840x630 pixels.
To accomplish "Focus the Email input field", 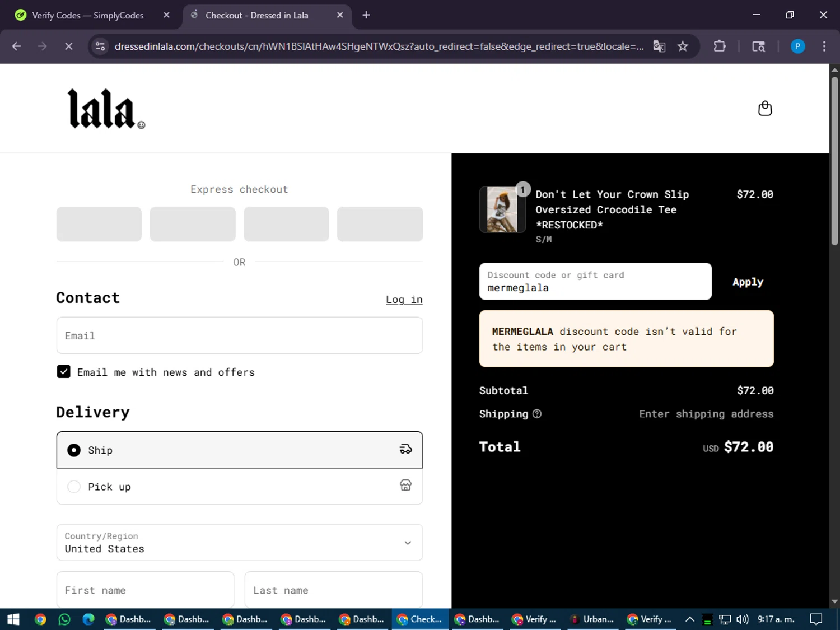I will pos(240,335).
